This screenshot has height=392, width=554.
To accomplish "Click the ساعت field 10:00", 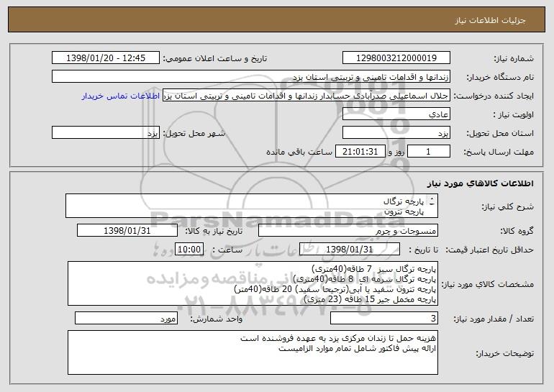I will pyautogui.click(x=189, y=250).
